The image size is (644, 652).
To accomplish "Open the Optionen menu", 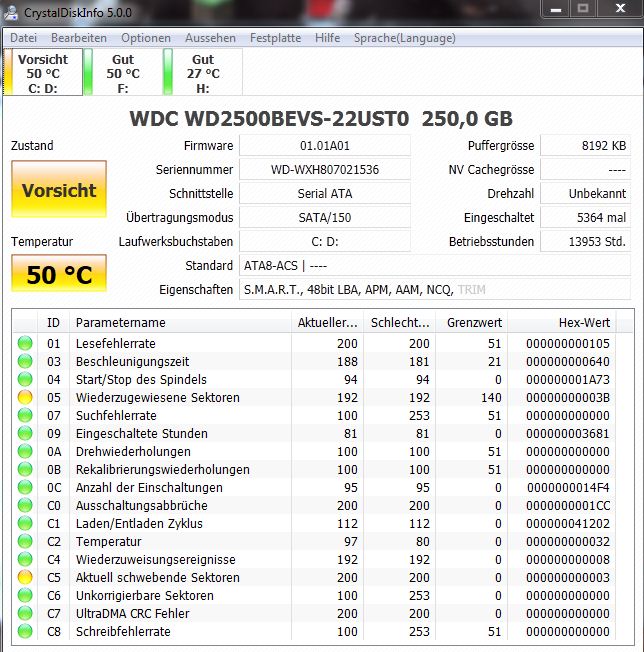I will coord(146,38).
